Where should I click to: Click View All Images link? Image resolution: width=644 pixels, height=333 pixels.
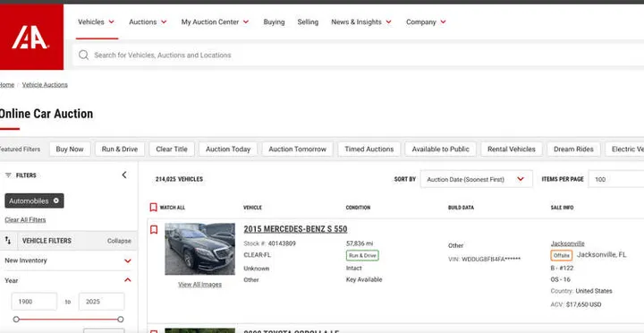tap(199, 285)
